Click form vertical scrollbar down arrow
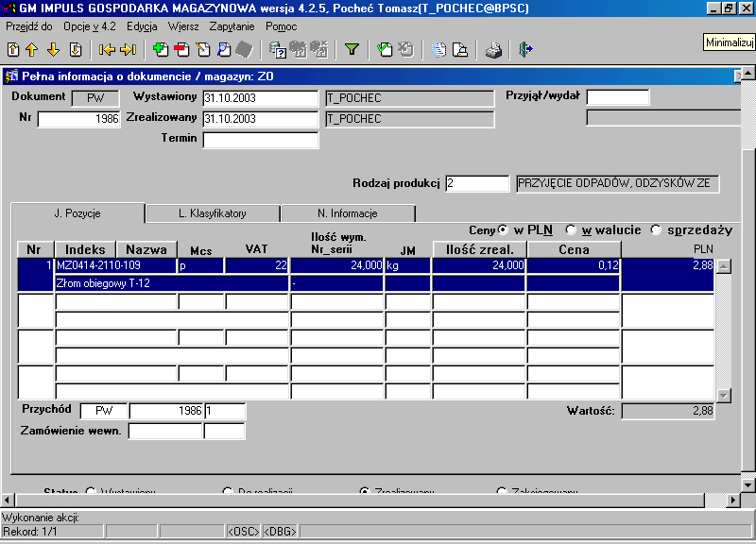 (747, 485)
